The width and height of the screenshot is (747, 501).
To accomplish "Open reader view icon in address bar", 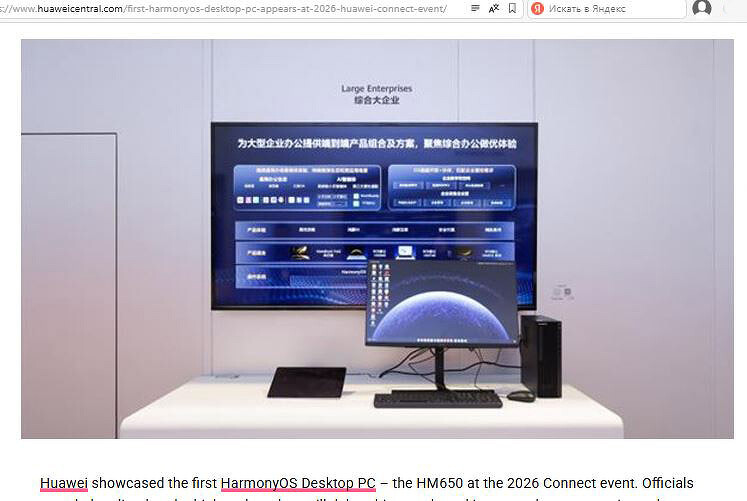I will click(x=475, y=8).
